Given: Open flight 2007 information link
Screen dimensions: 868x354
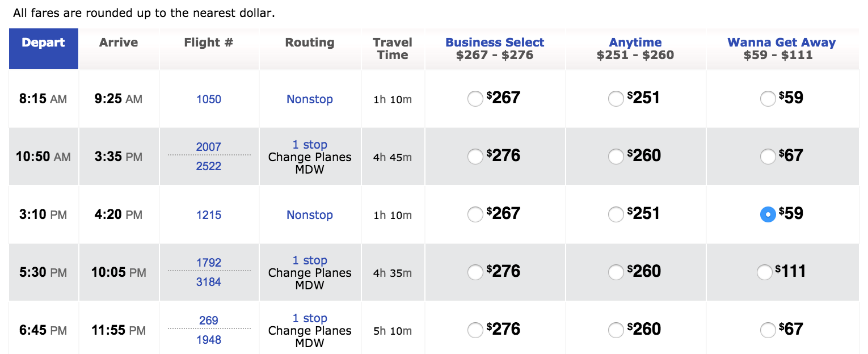Looking at the screenshot, I should [209, 147].
